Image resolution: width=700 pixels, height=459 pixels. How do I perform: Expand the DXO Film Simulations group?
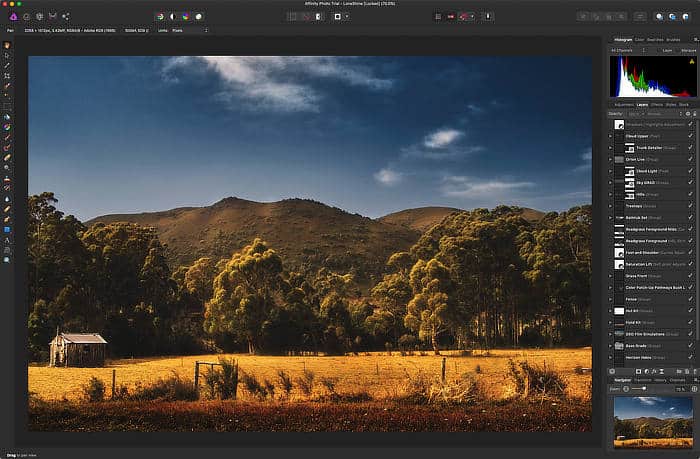click(611, 334)
